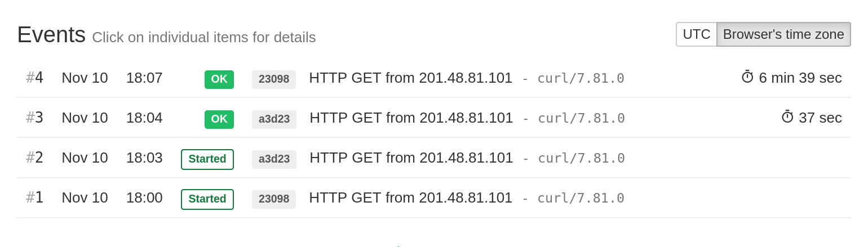This screenshot has height=247, width=868.
Task: Open details for event #3 HTTP GET
Action: (x=411, y=118)
